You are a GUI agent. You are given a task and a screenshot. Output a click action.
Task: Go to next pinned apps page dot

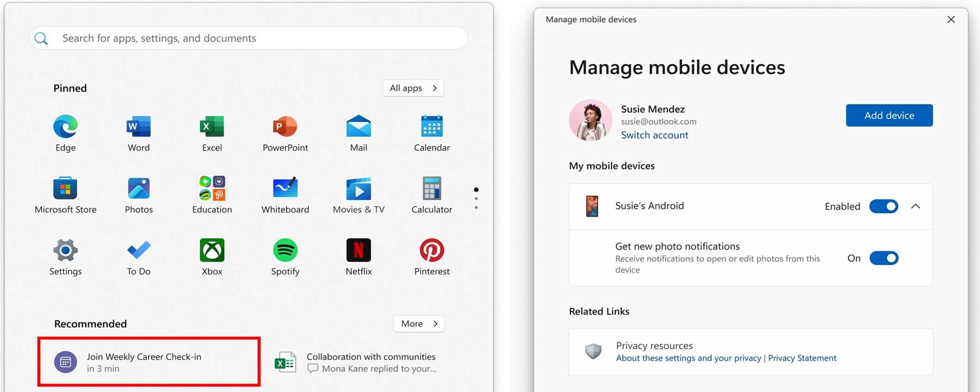coord(476,199)
